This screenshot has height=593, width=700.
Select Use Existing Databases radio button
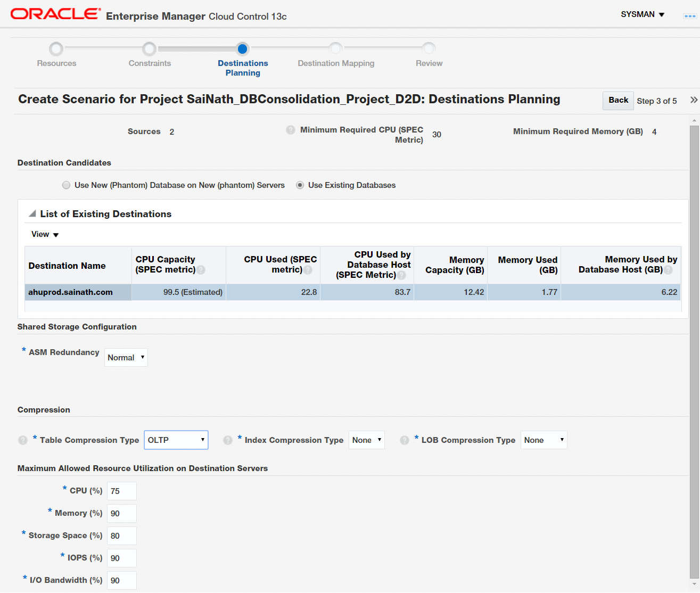pyautogui.click(x=300, y=185)
